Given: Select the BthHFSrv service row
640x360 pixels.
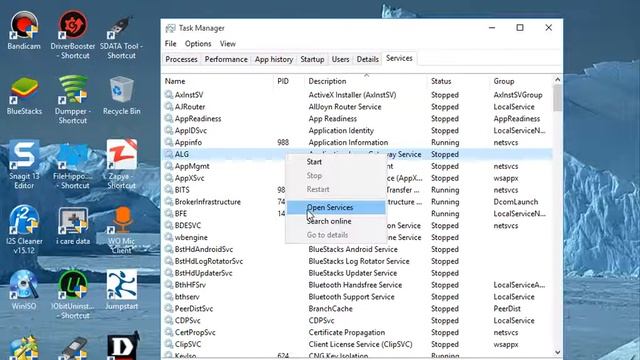Looking at the screenshot, I should tap(358, 285).
